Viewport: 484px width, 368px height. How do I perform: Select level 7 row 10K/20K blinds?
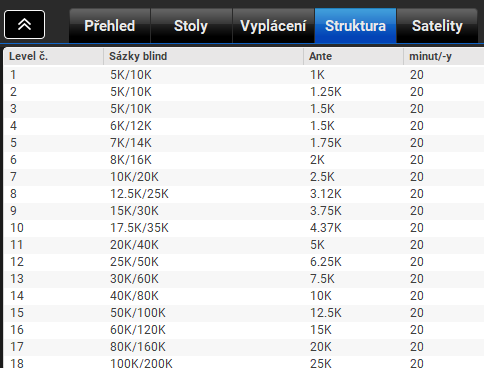(244, 177)
